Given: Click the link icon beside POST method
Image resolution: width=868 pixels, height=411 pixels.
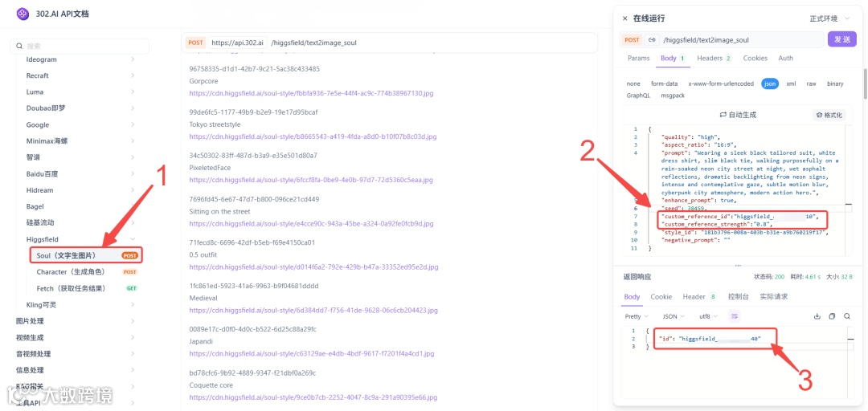Looking at the screenshot, I should pyautogui.click(x=652, y=40).
